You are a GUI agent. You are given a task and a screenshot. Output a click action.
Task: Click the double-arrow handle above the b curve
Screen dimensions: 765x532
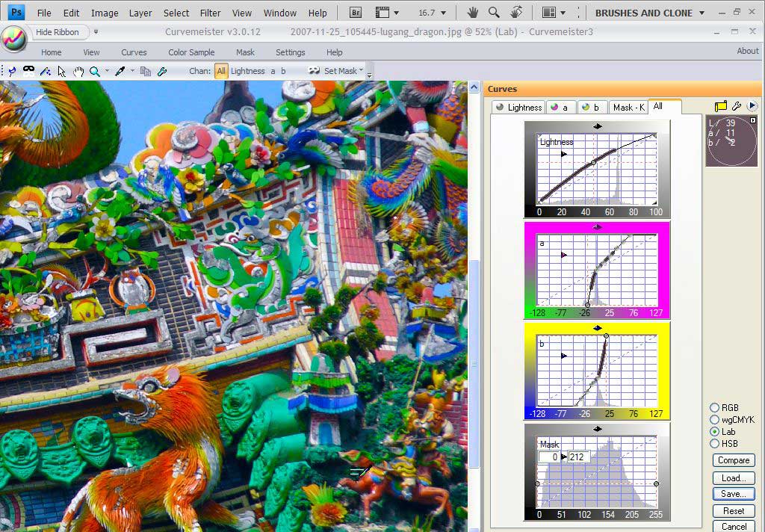(x=597, y=328)
